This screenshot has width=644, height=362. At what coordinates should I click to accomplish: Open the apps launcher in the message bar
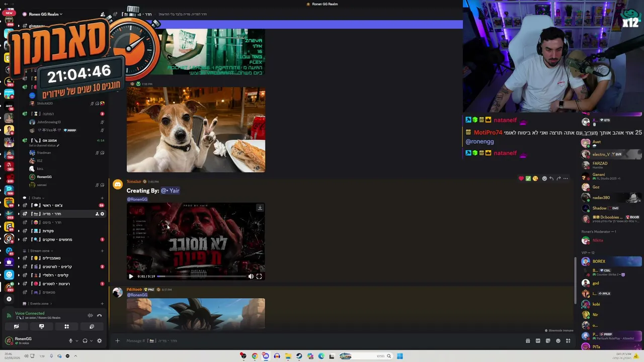[568, 341]
